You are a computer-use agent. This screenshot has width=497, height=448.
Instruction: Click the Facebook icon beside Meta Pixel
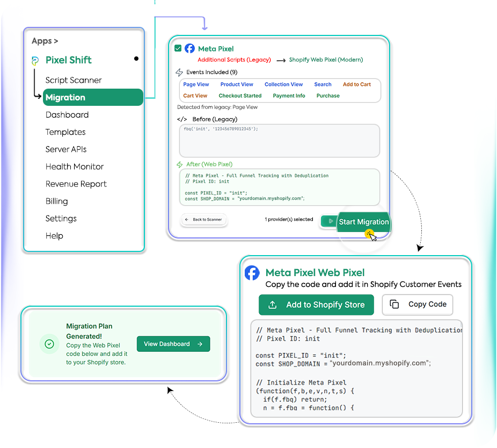189,48
